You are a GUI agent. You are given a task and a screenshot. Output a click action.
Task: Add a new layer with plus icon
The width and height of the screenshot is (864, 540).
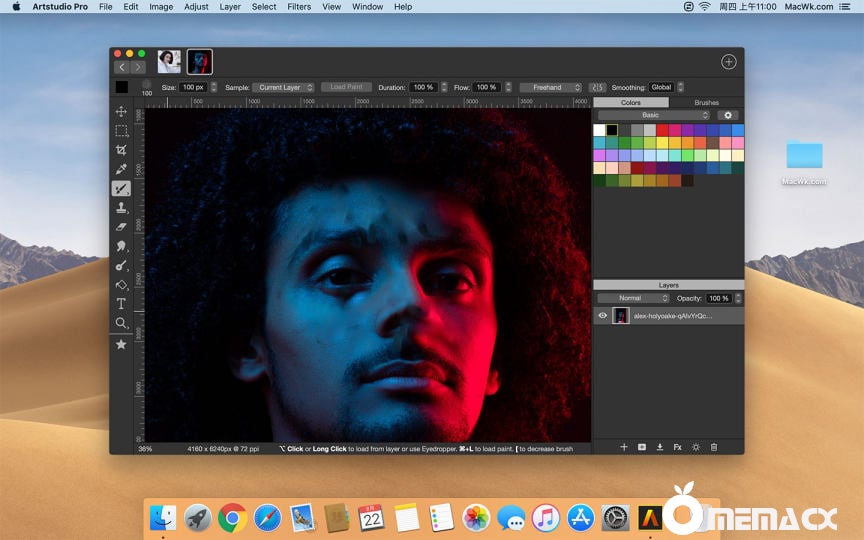click(x=624, y=447)
